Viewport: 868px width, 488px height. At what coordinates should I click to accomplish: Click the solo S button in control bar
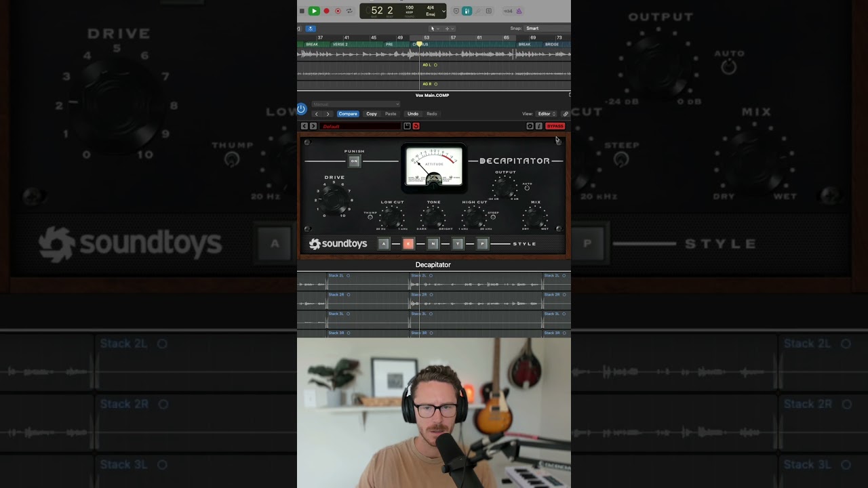pyautogui.click(x=489, y=11)
